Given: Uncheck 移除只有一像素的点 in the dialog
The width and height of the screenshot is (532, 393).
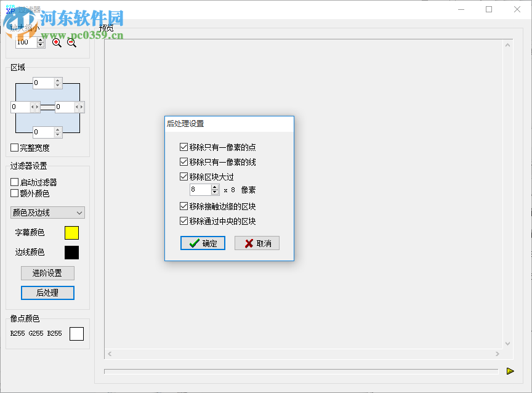Looking at the screenshot, I should pyautogui.click(x=183, y=147).
